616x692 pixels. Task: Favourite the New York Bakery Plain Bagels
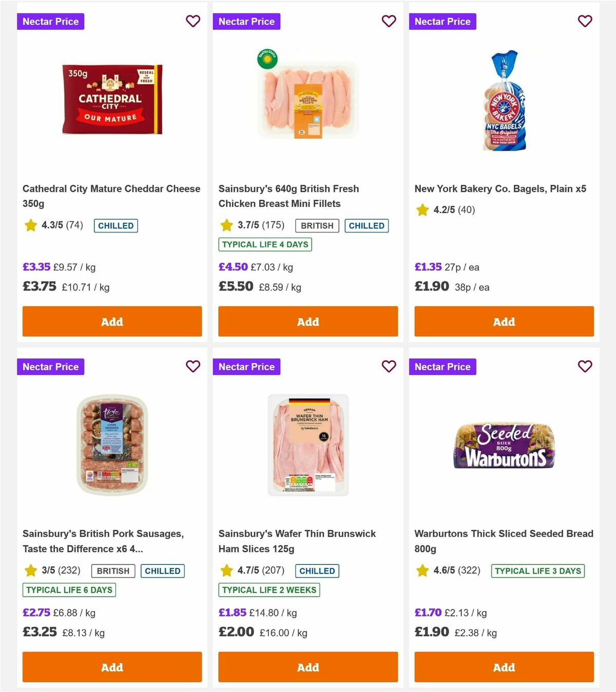(x=585, y=21)
